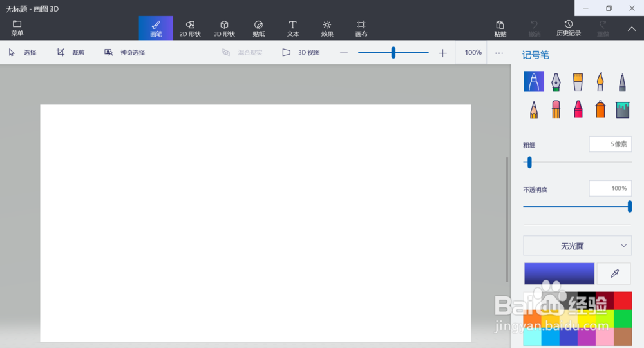This screenshot has width=644, height=348.
Task: Choose the 选择 select tool
Action: pyautogui.click(x=23, y=53)
